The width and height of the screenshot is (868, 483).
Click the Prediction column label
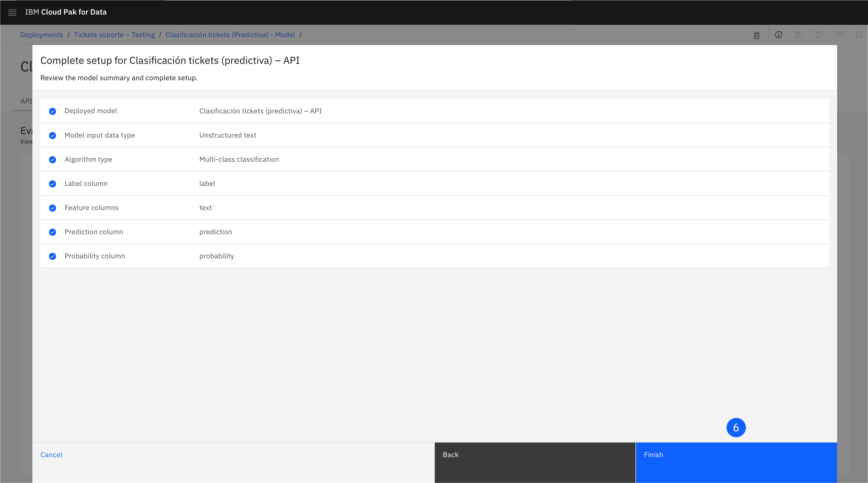pyautogui.click(x=94, y=232)
